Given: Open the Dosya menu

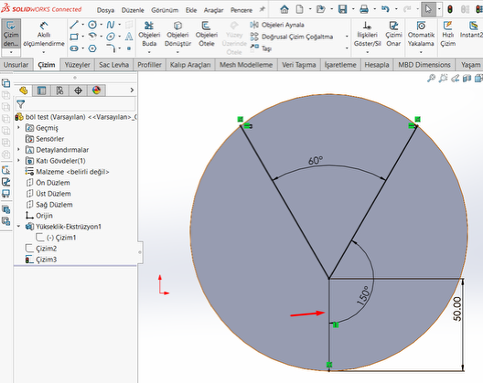Looking at the screenshot, I should 106,10.
